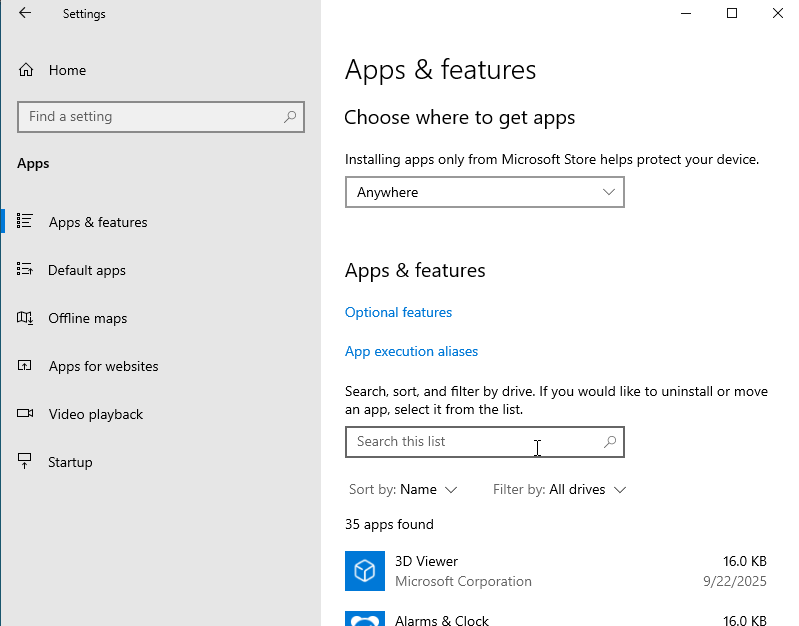
Task: Click into the Find a setting box
Action: (150, 117)
